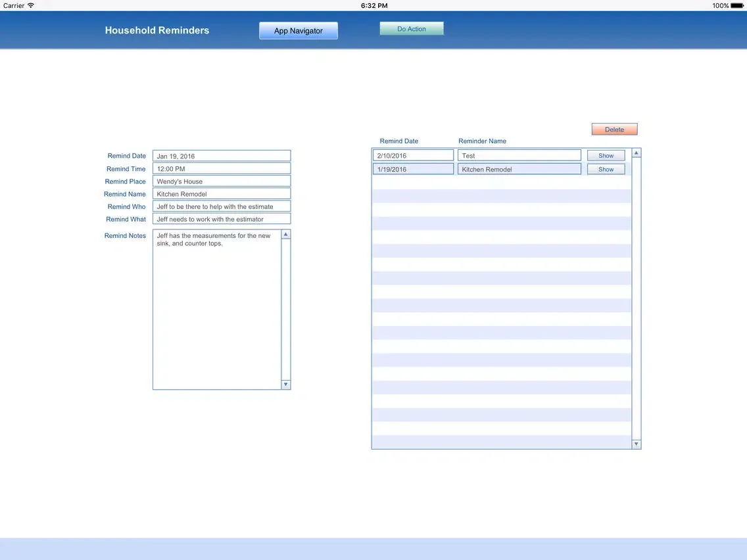Click the Test reminder name cell

click(519, 156)
